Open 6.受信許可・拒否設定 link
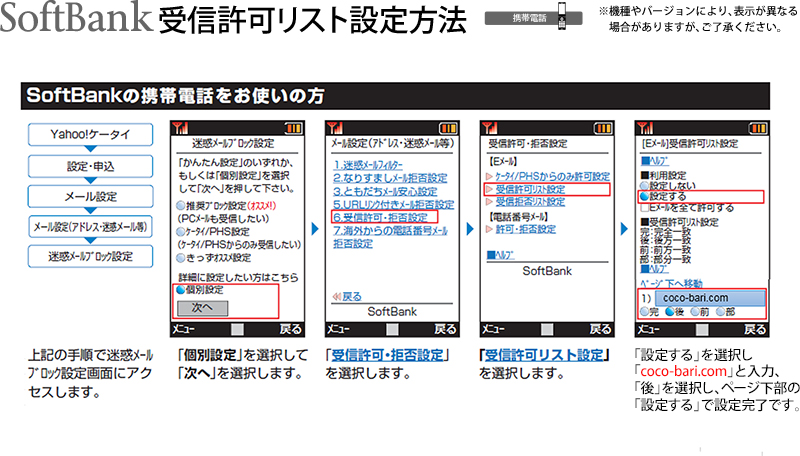The width and height of the screenshot is (800, 456). tap(381, 217)
